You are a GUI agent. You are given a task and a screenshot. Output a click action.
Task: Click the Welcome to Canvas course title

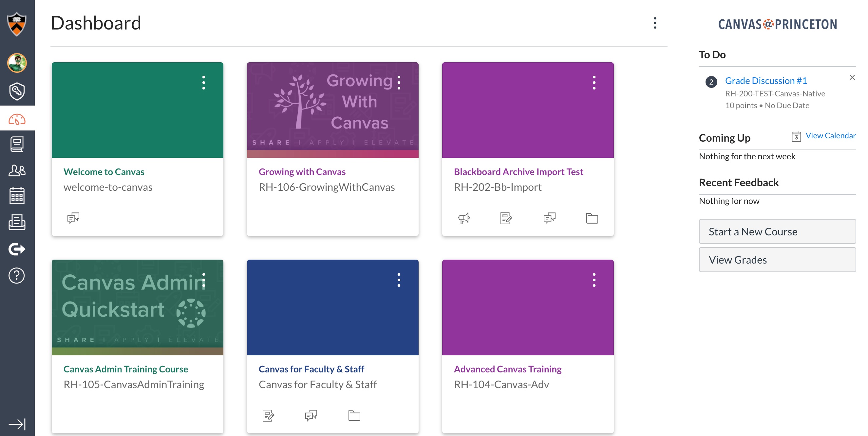tap(104, 172)
